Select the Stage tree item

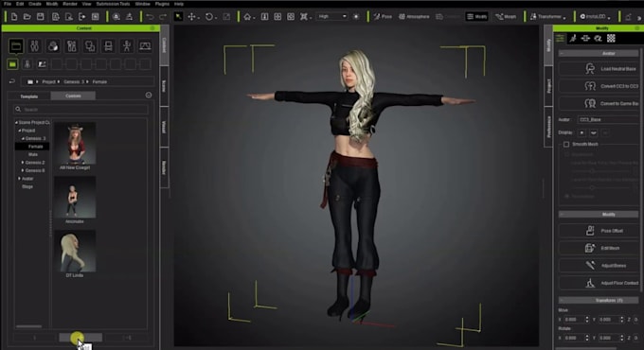(x=27, y=186)
